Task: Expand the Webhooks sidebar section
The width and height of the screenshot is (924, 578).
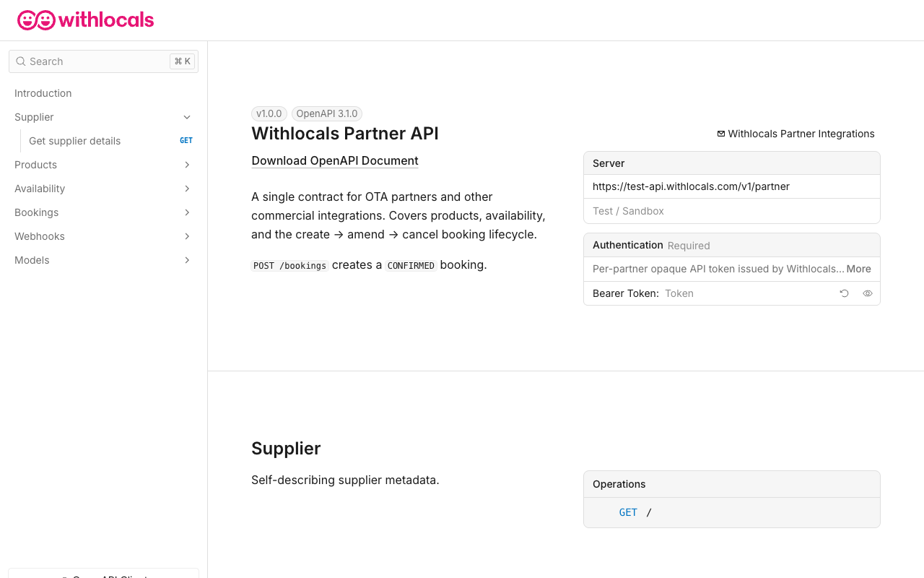Action: tap(187, 236)
